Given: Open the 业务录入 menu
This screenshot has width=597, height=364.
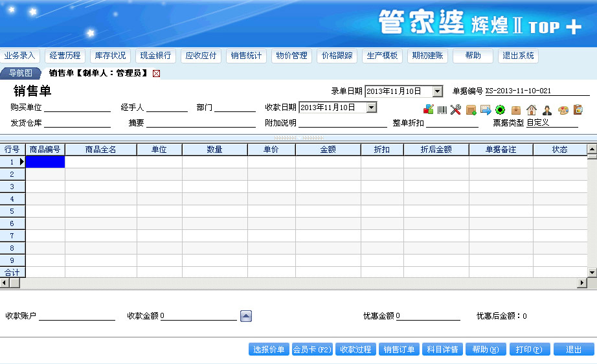Looking at the screenshot, I should pos(20,56).
